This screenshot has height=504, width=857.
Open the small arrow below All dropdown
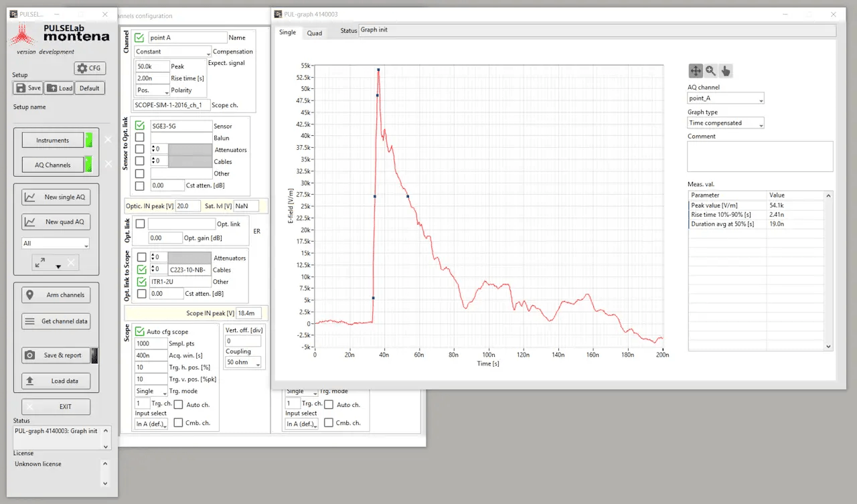(58, 266)
